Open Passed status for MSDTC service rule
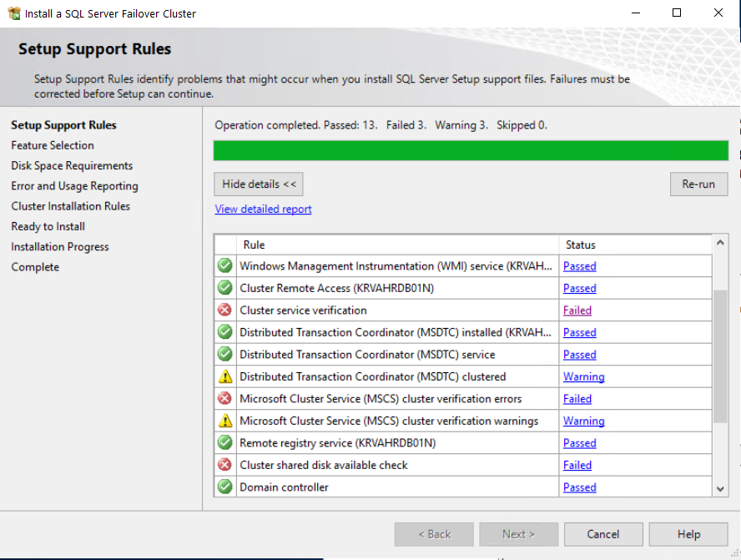Screen dimensions: 741x560 coord(579,355)
